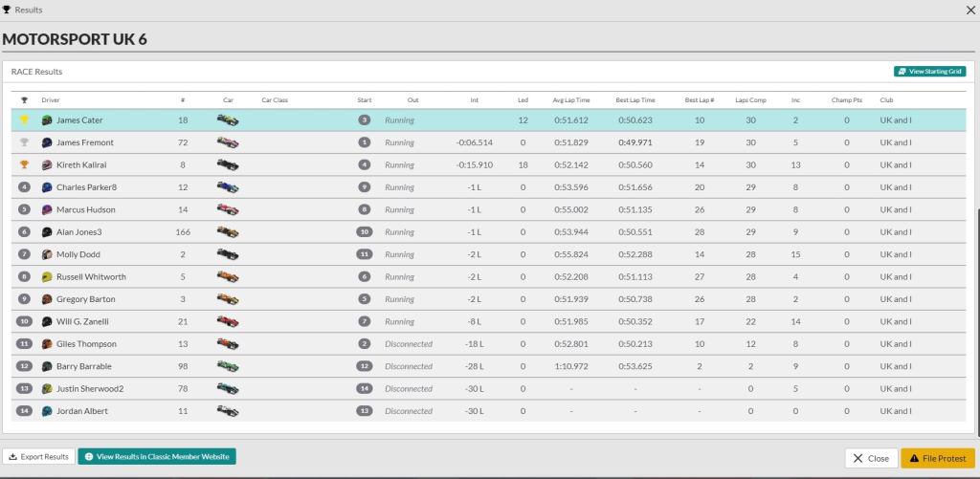Click Jordan Albert's helmet icon

coord(47,411)
